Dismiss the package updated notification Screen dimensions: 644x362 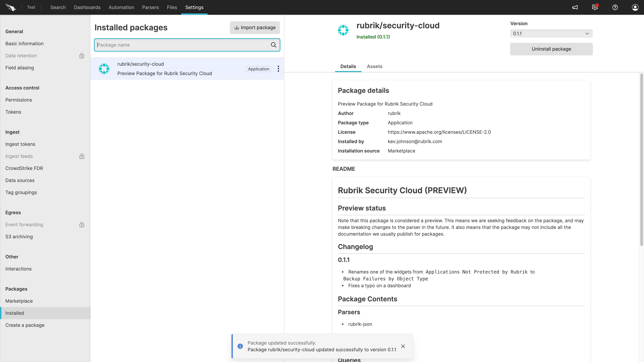[403, 346]
